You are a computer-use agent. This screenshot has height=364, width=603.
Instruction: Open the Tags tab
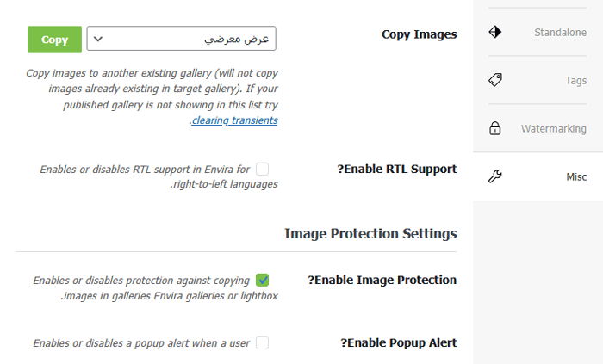click(x=575, y=80)
